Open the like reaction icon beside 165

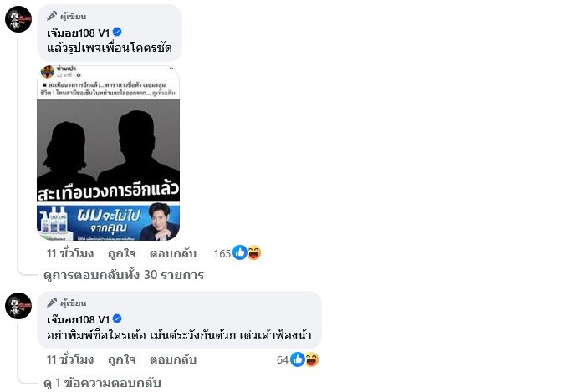[x=240, y=253]
